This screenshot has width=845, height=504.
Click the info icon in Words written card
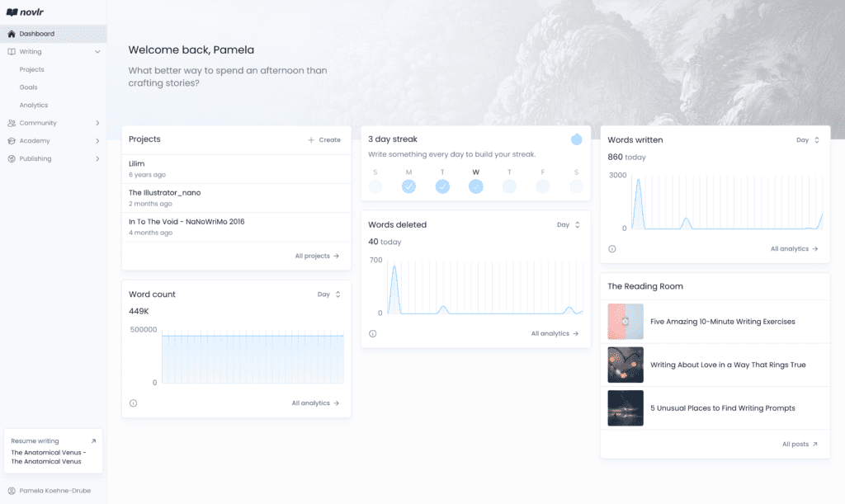coord(612,249)
